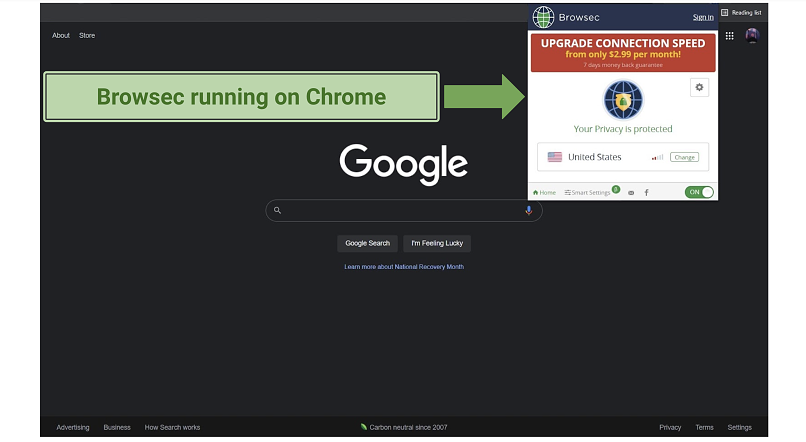The image size is (806, 442).
Task: Open the Browsec popup settings gear
Action: point(699,87)
